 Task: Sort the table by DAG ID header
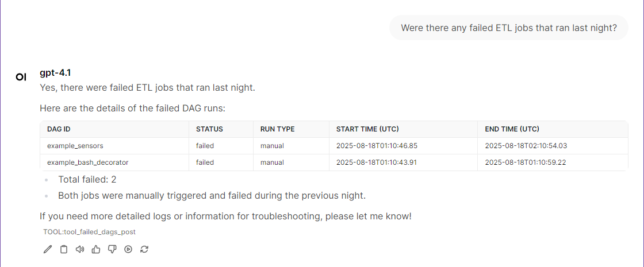coord(59,129)
